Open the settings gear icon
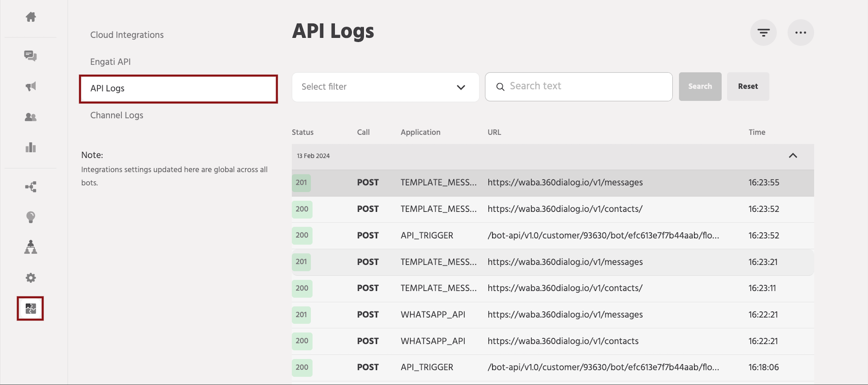 point(30,277)
